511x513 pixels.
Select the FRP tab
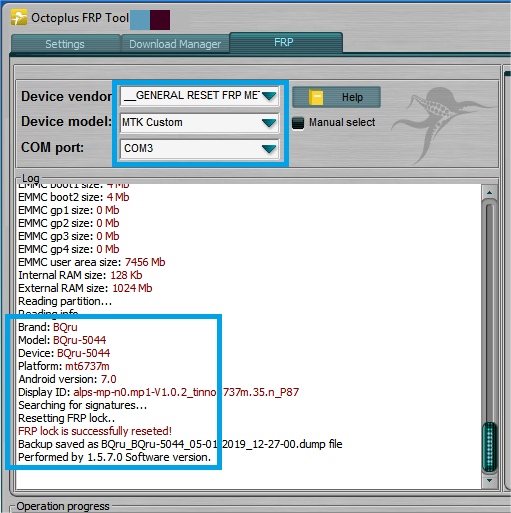286,42
